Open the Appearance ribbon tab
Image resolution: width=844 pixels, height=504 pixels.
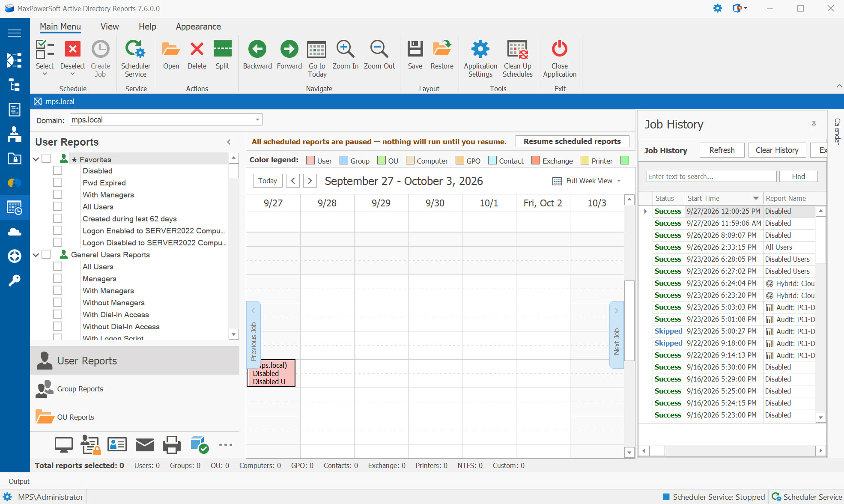click(198, 27)
